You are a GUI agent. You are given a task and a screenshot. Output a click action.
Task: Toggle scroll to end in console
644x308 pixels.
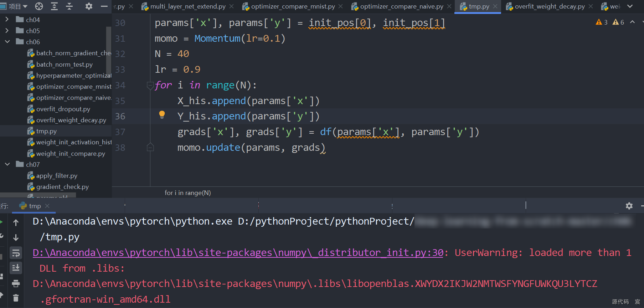16,268
